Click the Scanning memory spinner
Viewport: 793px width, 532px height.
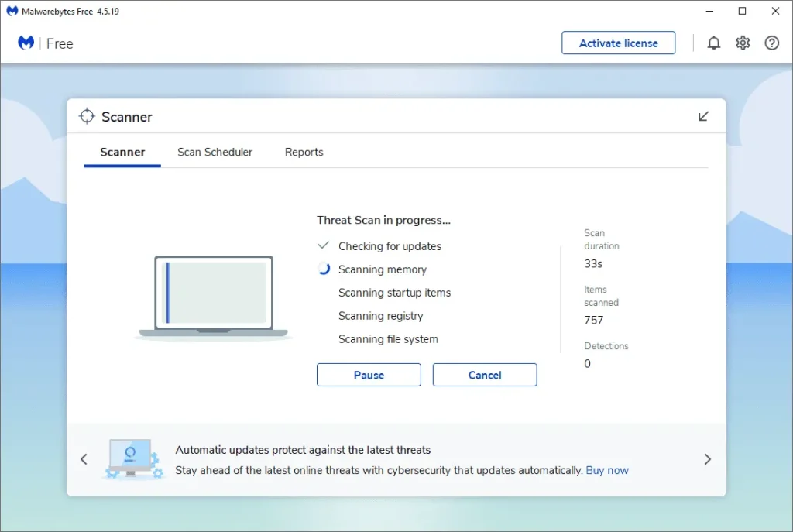coord(324,269)
